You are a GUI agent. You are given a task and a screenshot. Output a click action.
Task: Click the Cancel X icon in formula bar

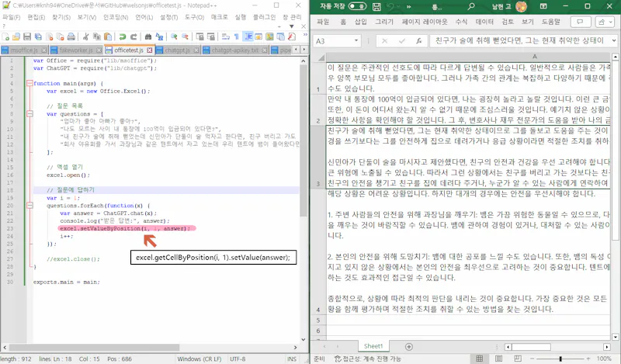click(384, 41)
